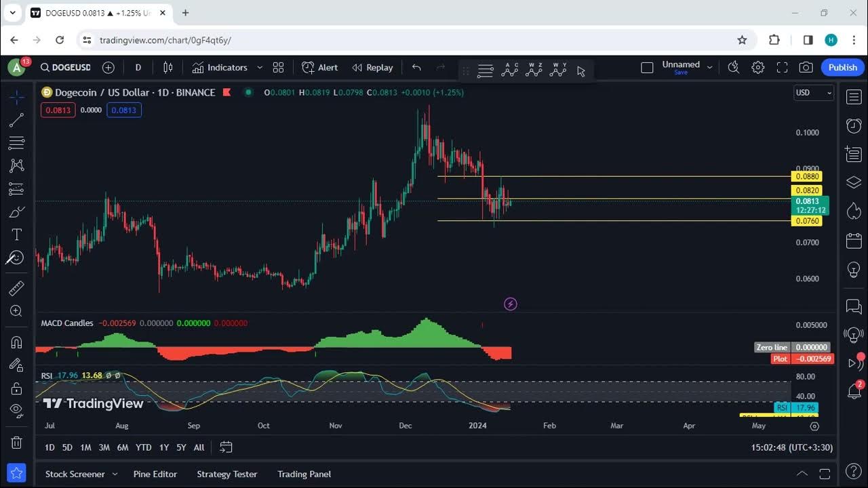The width and height of the screenshot is (868, 488).
Task: Select the crosshair cursor tool
Action: (17, 97)
